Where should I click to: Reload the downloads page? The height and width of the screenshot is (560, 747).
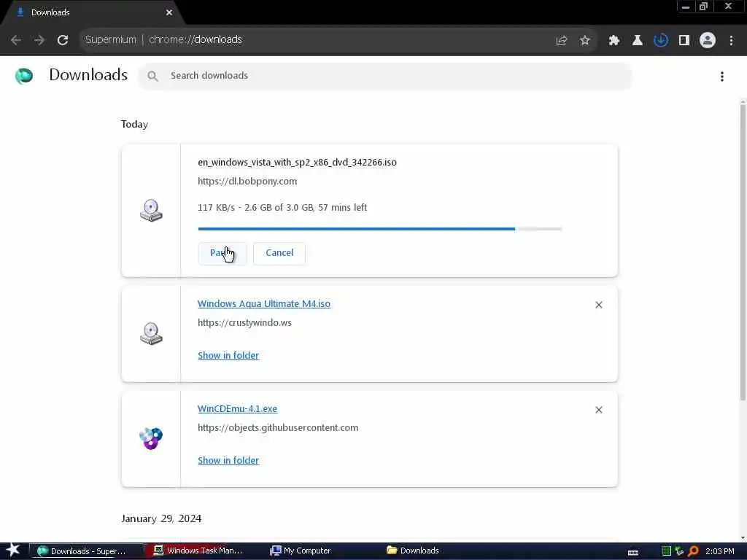coord(63,40)
